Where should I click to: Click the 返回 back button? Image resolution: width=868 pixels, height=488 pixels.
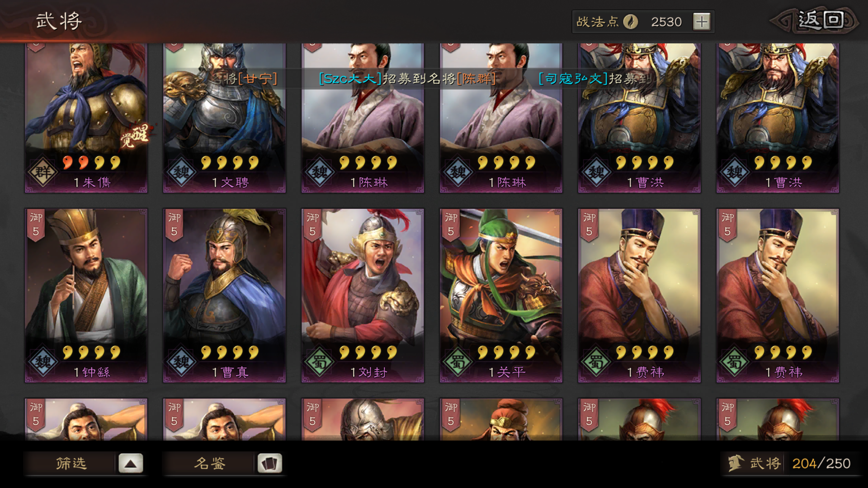pos(814,21)
